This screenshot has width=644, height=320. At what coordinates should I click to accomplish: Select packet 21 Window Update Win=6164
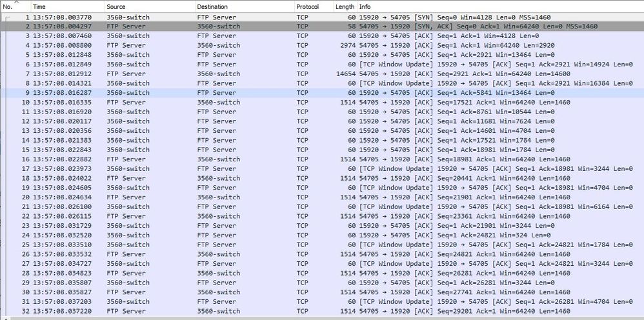[323, 206]
